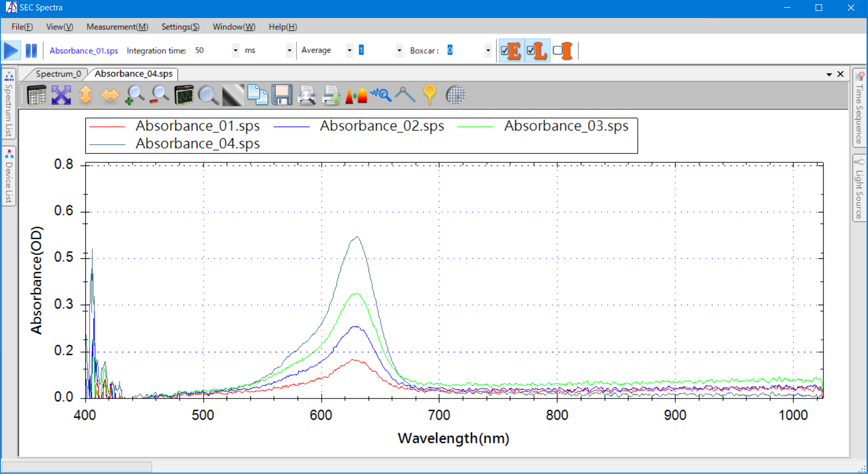Click the yellow pin marker icon
The height and width of the screenshot is (474, 868).
click(x=430, y=95)
